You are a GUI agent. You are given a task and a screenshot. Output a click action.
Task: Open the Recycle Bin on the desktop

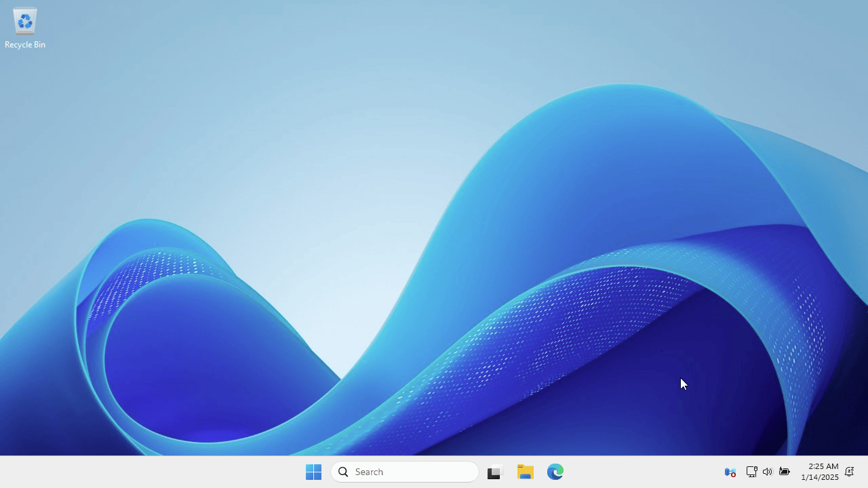(x=24, y=20)
